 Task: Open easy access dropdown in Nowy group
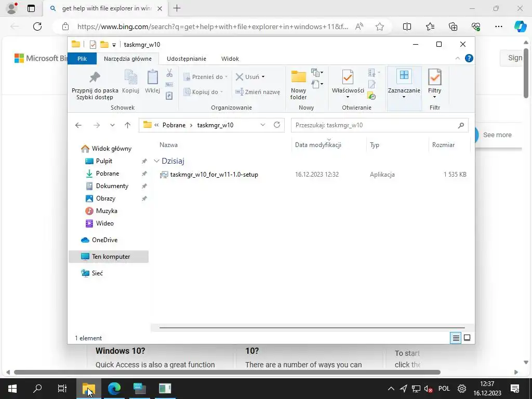pyautogui.click(x=317, y=84)
